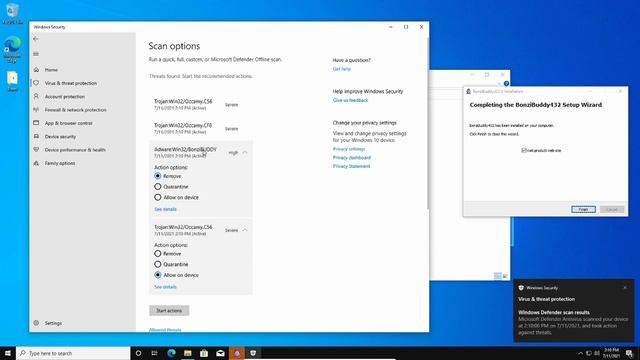
Task: Open the Privacy dashboard link
Action: tap(352, 158)
